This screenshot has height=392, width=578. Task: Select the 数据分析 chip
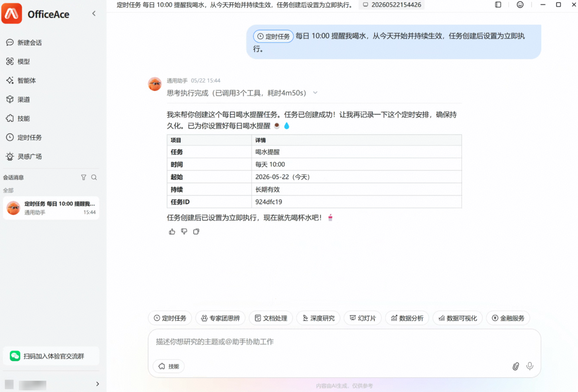click(407, 318)
